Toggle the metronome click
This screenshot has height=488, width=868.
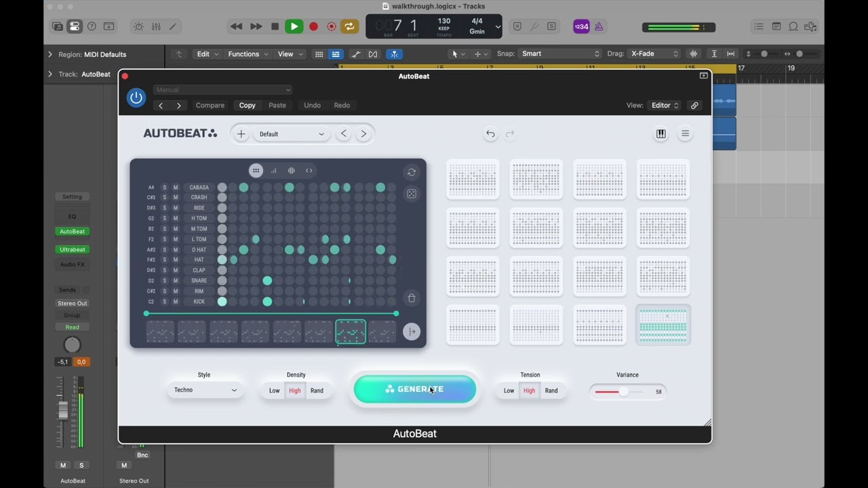[599, 26]
